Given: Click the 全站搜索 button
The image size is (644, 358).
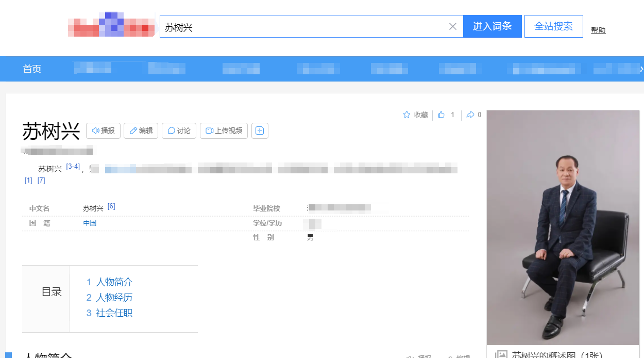Looking at the screenshot, I should (x=553, y=26).
